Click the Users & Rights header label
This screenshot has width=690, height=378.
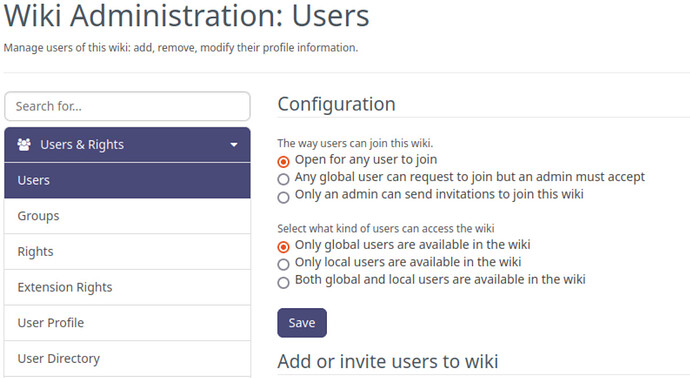(82, 144)
